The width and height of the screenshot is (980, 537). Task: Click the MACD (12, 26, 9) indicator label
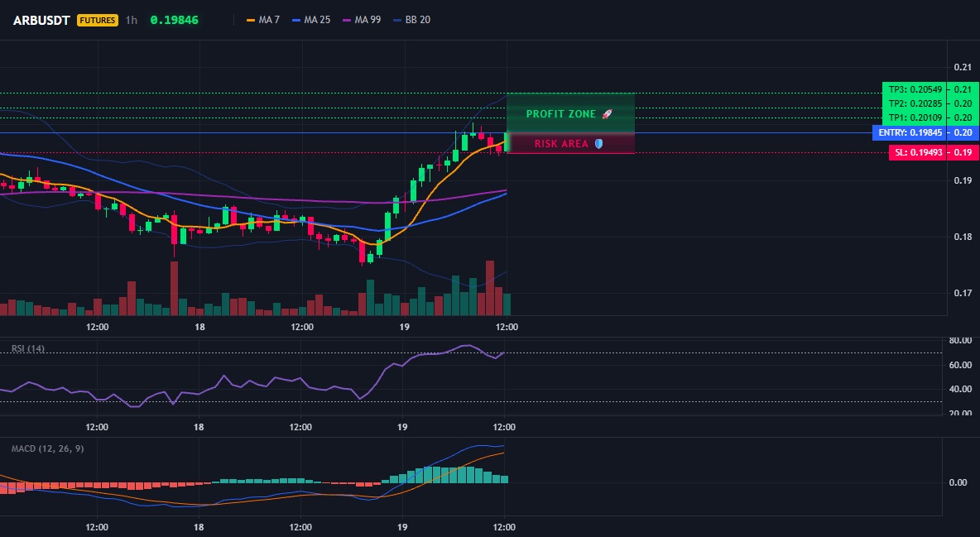47,448
